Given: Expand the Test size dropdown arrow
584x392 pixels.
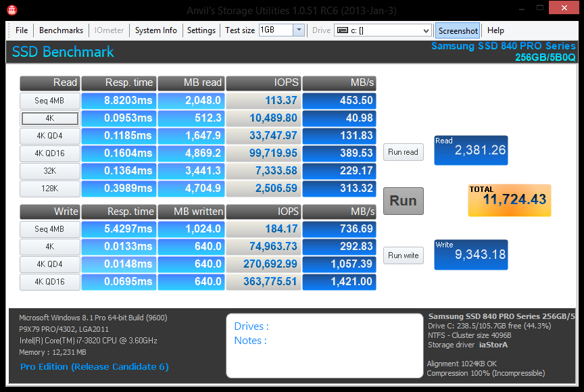Looking at the screenshot, I should pos(299,30).
